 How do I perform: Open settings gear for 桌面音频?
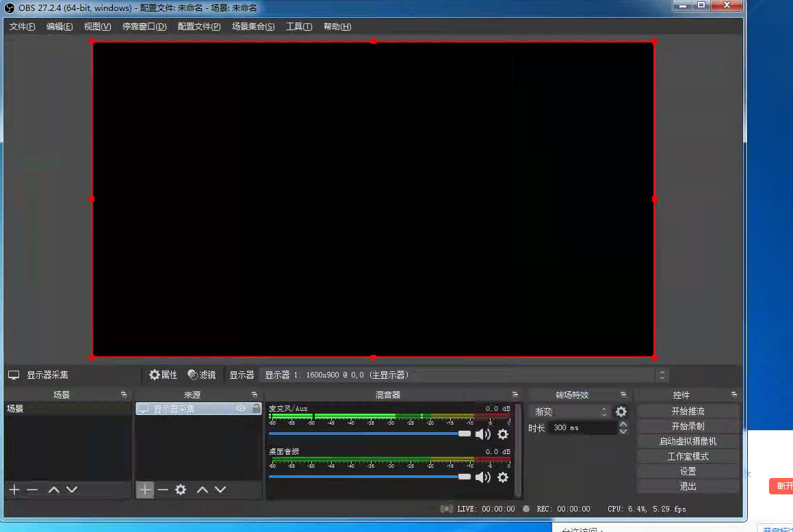pos(503,477)
